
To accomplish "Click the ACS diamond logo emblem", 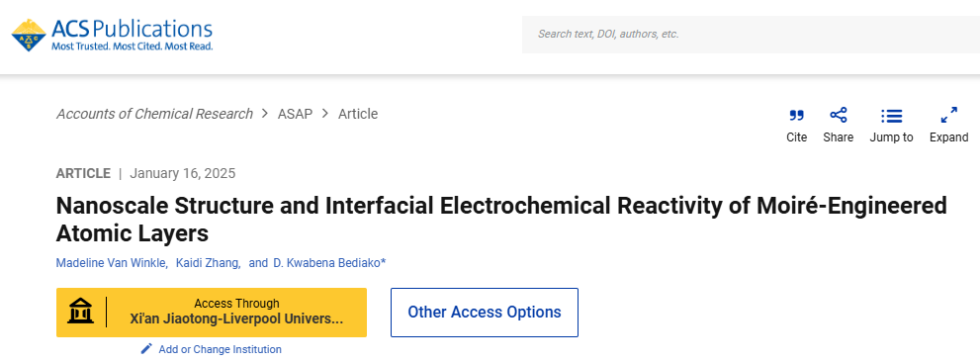I will [x=29, y=35].
